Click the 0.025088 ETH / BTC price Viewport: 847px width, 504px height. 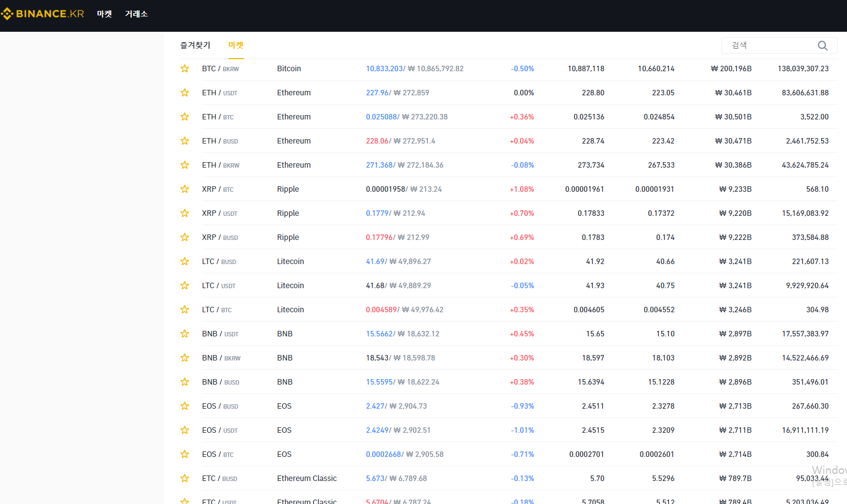coord(381,117)
